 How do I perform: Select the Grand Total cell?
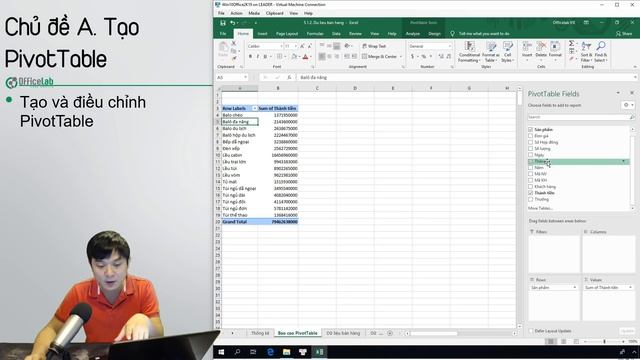tap(240, 222)
